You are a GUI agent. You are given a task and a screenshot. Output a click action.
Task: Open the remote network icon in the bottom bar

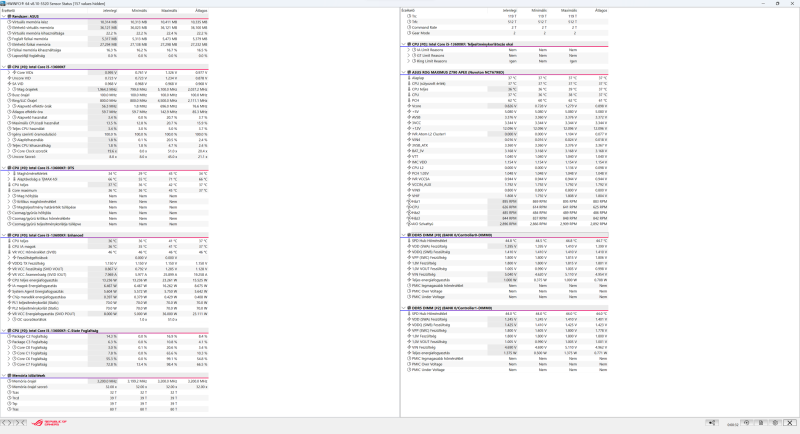[712, 423]
